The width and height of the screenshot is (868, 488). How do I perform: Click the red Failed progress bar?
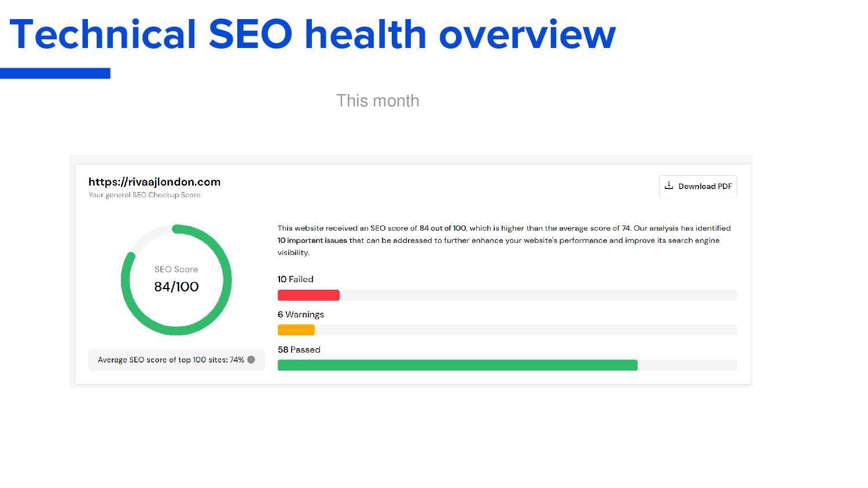point(308,295)
